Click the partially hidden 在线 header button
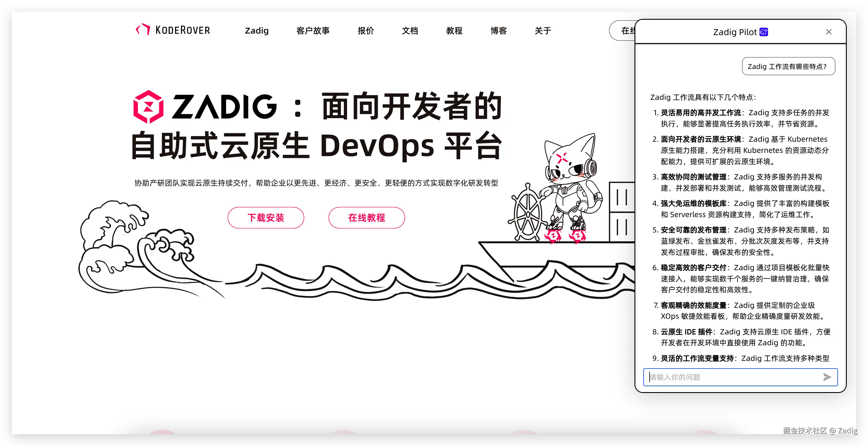The width and height of the screenshot is (868, 446). tap(623, 31)
